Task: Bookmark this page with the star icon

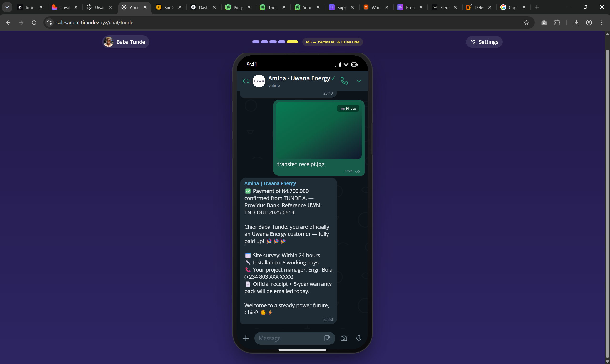Action: (526, 23)
